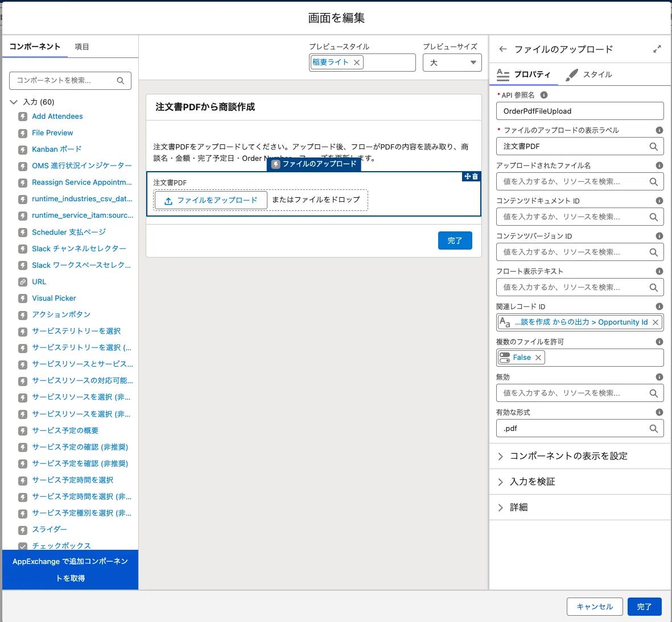Click the trash icon on the file upload component
672x622 pixels.
(475, 176)
